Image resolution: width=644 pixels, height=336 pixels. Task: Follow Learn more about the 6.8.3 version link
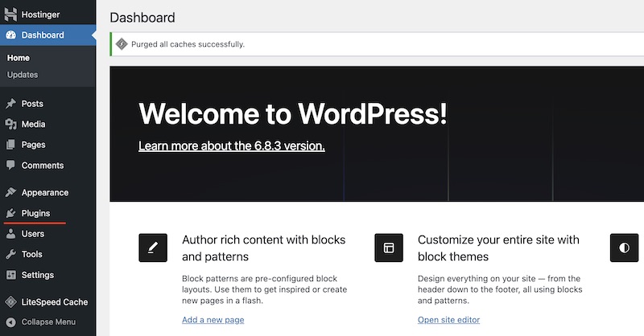[232, 146]
